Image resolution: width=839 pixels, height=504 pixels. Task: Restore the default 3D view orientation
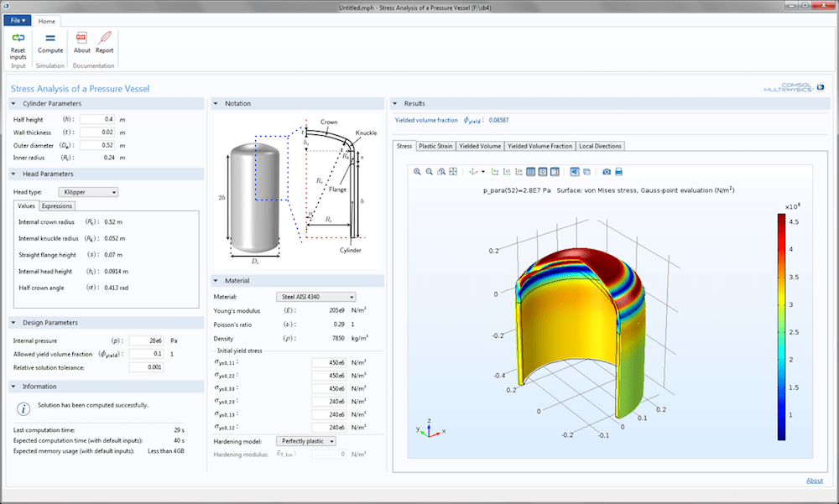(x=473, y=172)
